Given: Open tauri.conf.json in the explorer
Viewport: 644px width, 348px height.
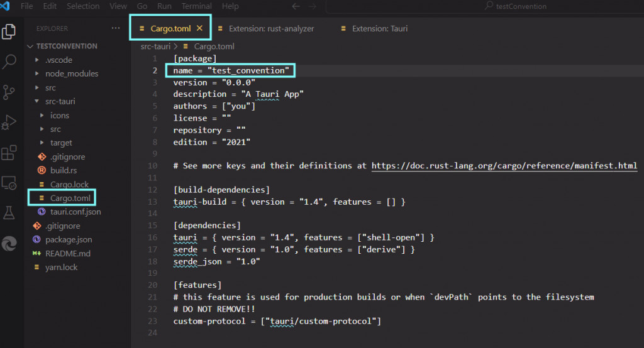Looking at the screenshot, I should [x=75, y=212].
